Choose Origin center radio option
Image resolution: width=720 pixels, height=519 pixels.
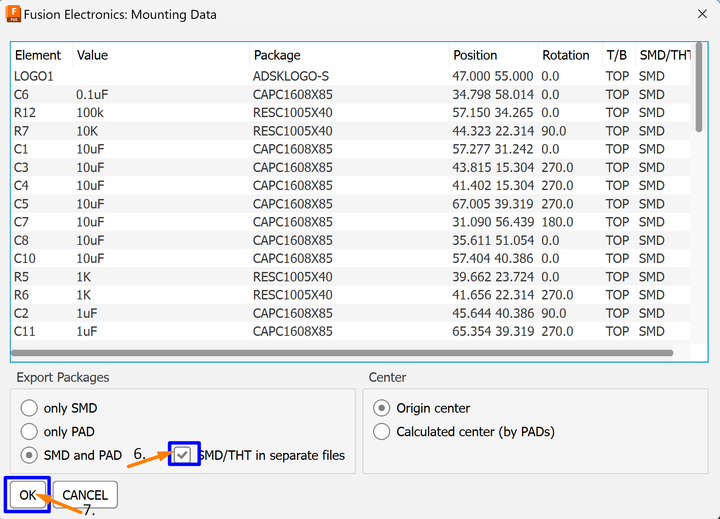[x=381, y=408]
